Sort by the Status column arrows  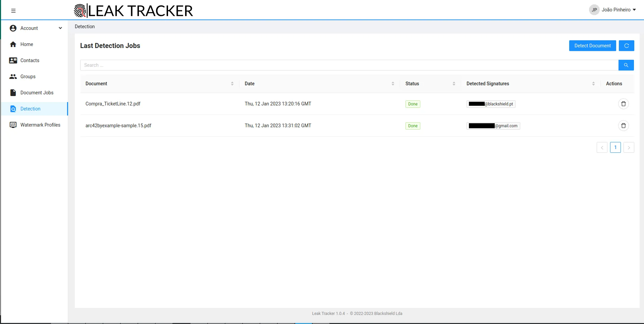(x=454, y=84)
